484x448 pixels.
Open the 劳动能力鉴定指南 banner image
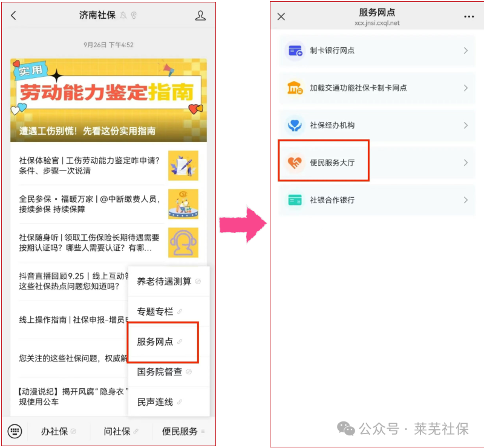[108, 100]
